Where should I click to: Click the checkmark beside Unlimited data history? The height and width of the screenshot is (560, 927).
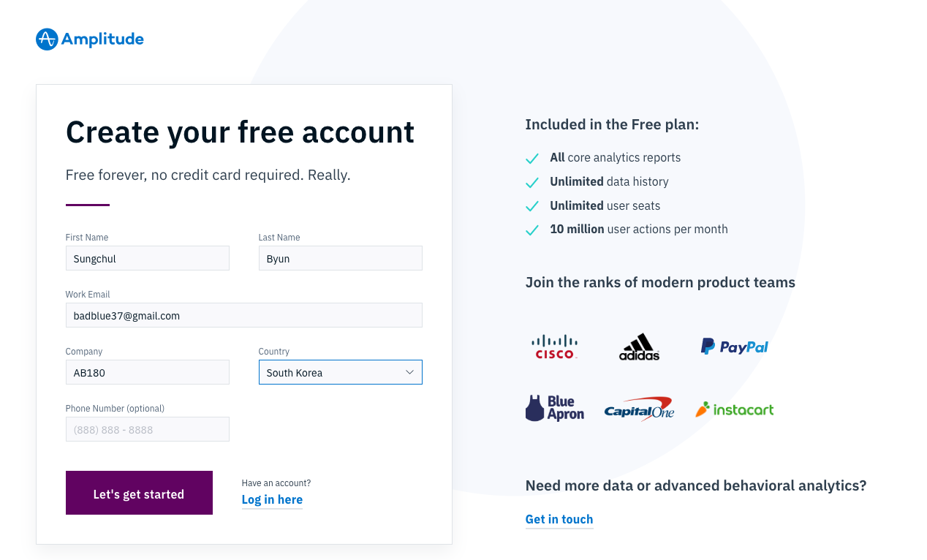click(x=532, y=182)
